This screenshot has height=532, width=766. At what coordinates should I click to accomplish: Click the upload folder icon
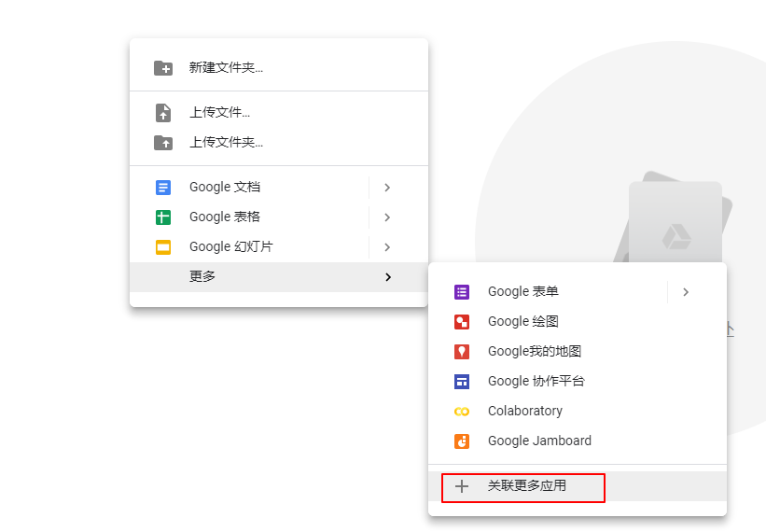click(x=163, y=143)
